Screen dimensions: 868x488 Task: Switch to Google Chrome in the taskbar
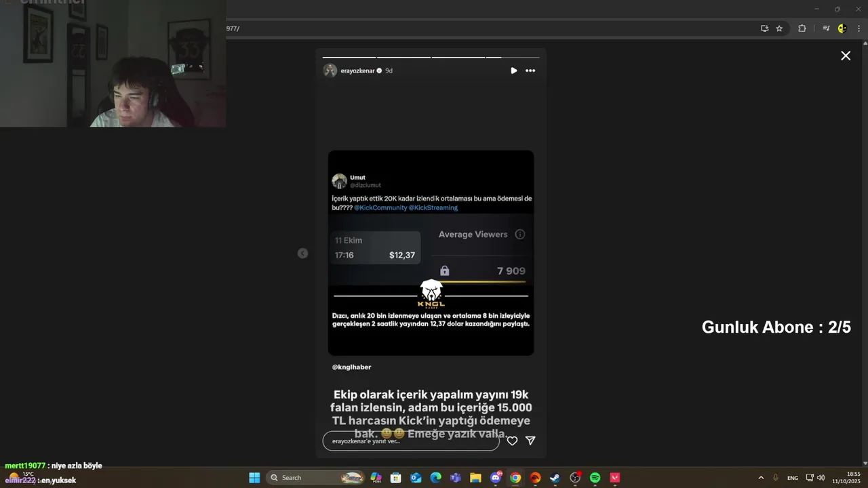515,478
